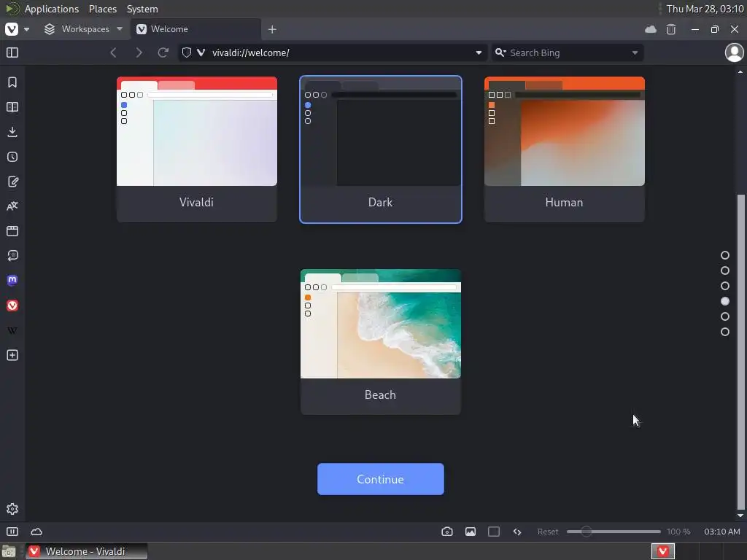The height and width of the screenshot is (560, 747).
Task: Click the status bar clock 03:10 AM
Action: point(721,532)
